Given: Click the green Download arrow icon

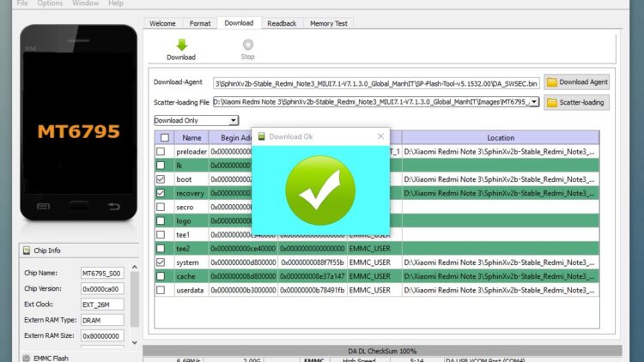Looking at the screenshot, I should click(180, 45).
